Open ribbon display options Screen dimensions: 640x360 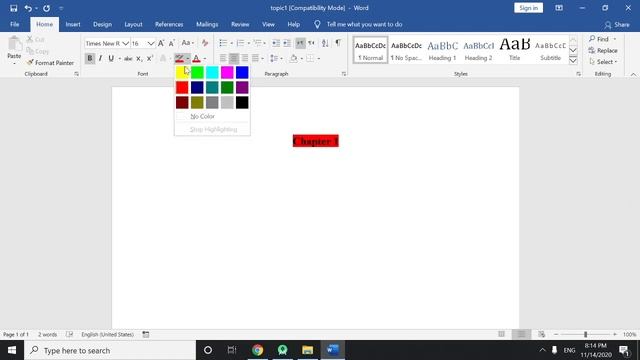(559, 8)
